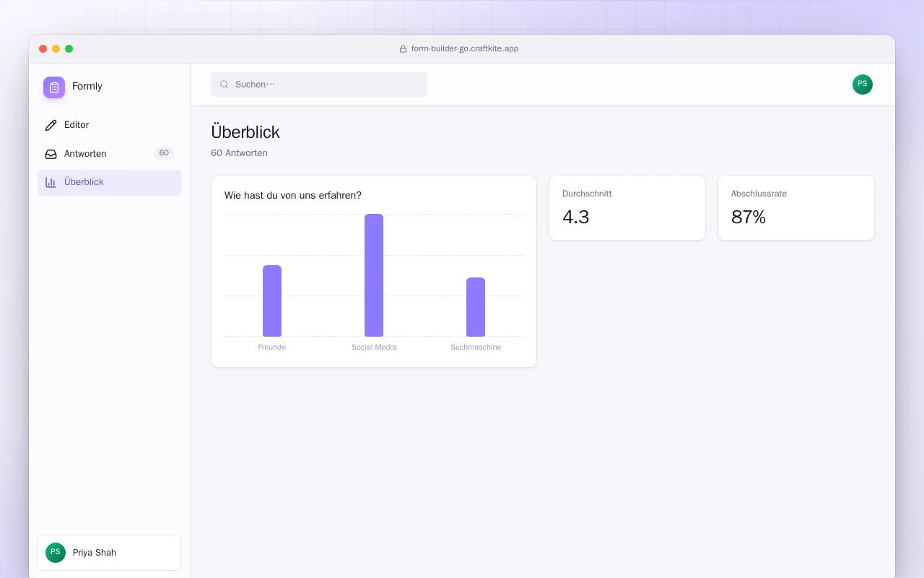Click the Suchmaschine bar
924x578 pixels.
[x=476, y=307]
